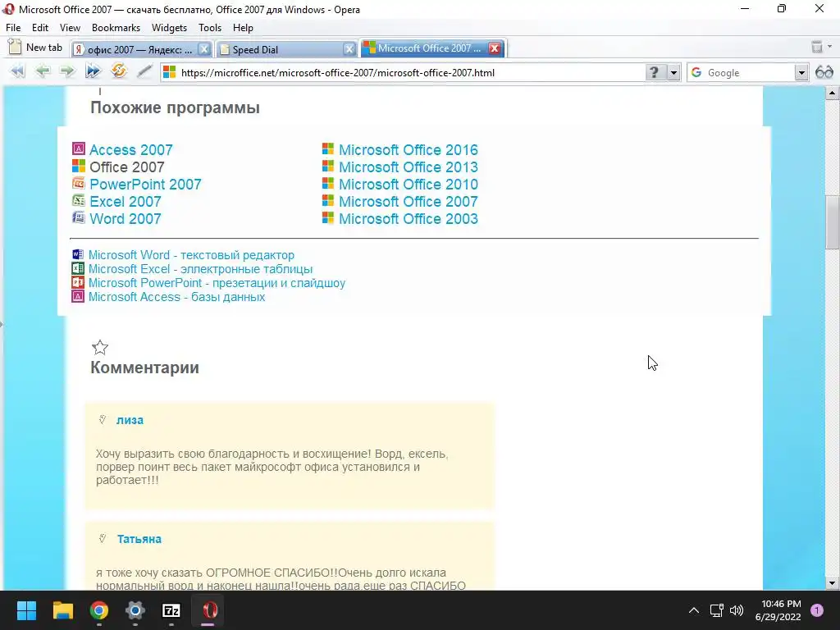The image size is (840, 630).
Task: Click the Microsoft PowerPoint list icon
Action: pyautogui.click(x=78, y=282)
